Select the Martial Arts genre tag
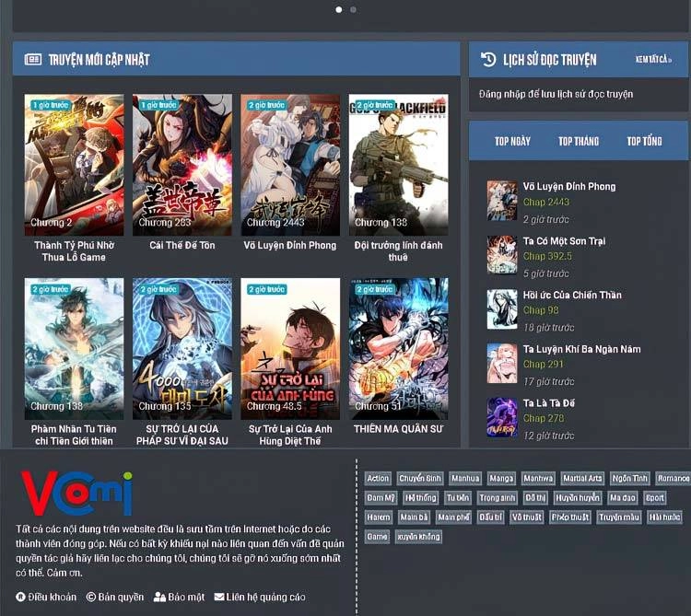This screenshot has width=691, height=616. tap(582, 478)
